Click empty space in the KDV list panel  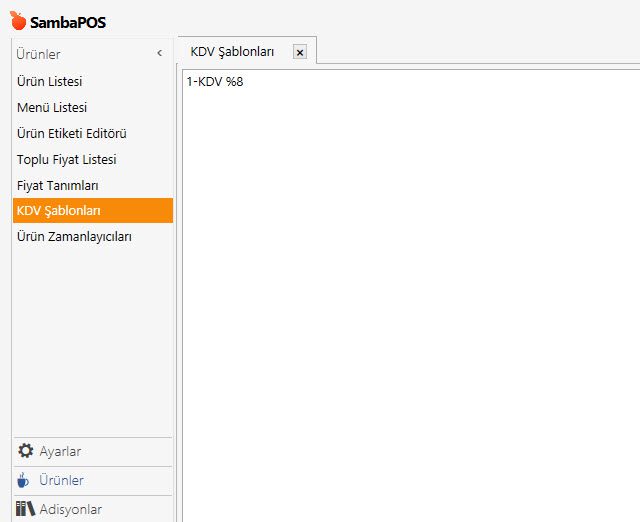(x=410, y=300)
